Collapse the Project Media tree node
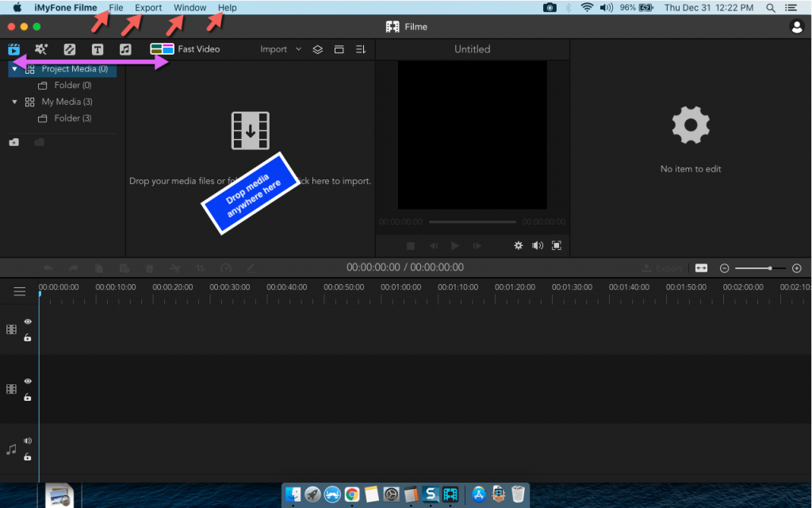Image resolution: width=812 pixels, height=508 pixels. (14, 69)
